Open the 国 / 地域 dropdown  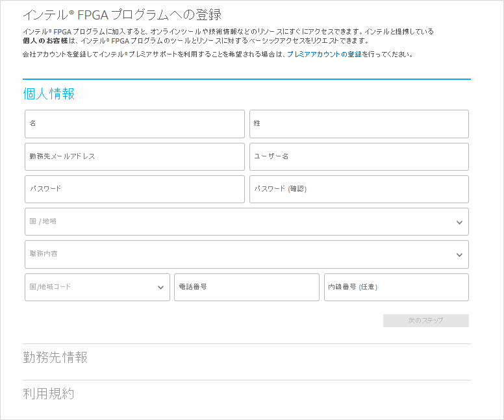point(247,222)
